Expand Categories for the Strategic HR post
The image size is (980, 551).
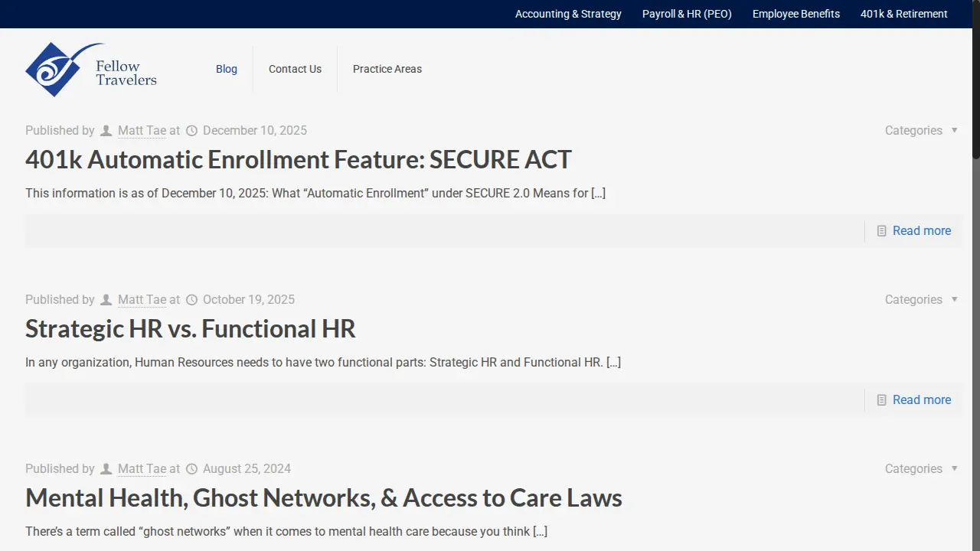pyautogui.click(x=921, y=300)
